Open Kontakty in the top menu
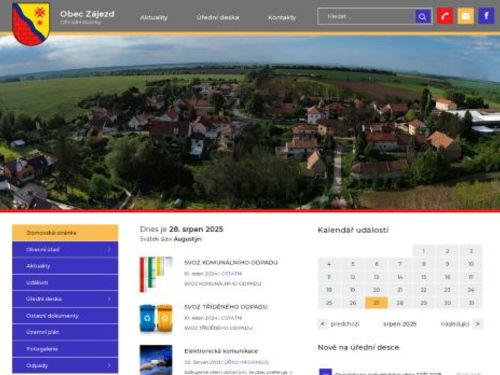This screenshot has width=500, height=375. click(282, 17)
